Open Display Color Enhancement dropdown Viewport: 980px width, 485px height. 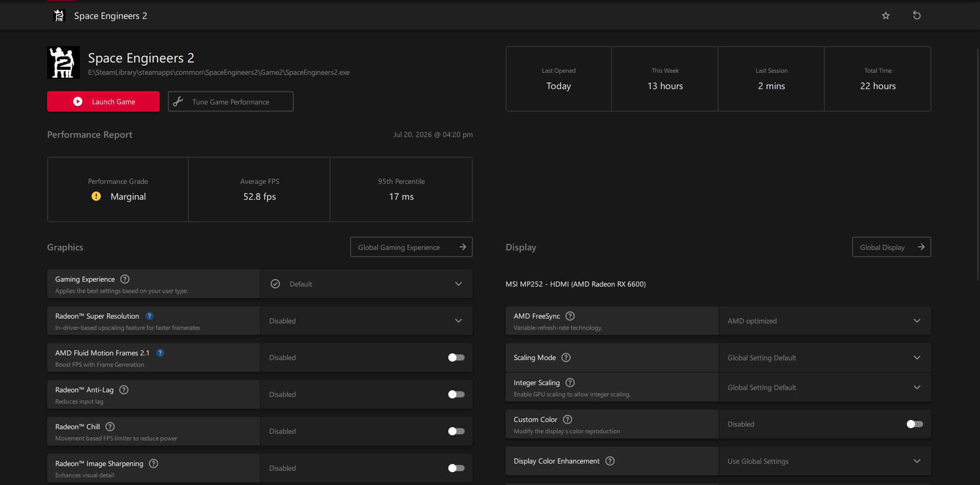click(825, 461)
